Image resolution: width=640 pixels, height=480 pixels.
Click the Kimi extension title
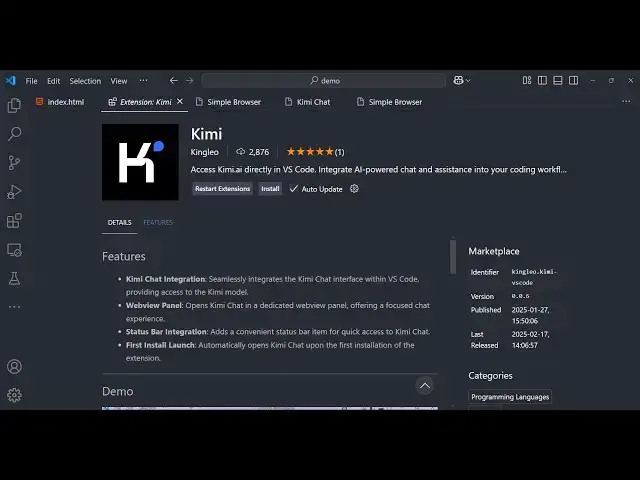click(x=207, y=134)
